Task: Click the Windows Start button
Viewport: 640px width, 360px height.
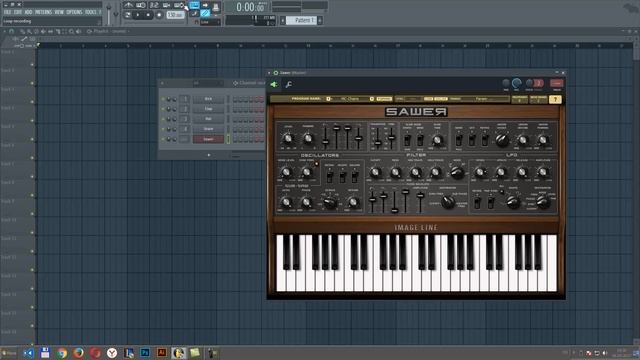Action: pos(9,353)
